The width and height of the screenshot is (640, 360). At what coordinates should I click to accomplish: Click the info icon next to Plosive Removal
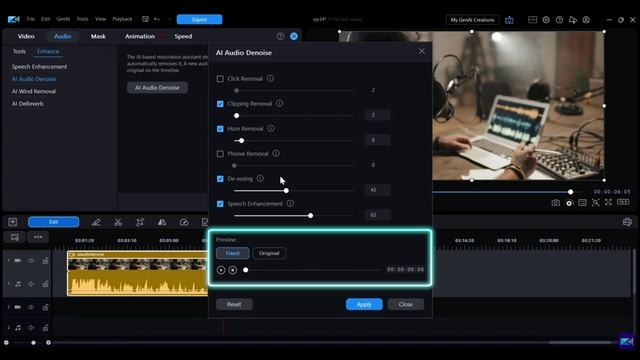click(x=276, y=153)
